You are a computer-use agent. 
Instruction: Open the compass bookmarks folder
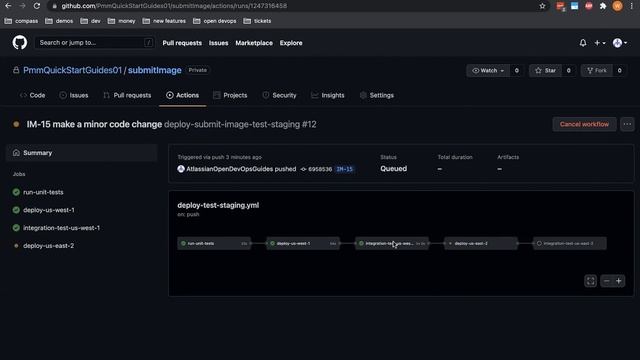[21, 21]
